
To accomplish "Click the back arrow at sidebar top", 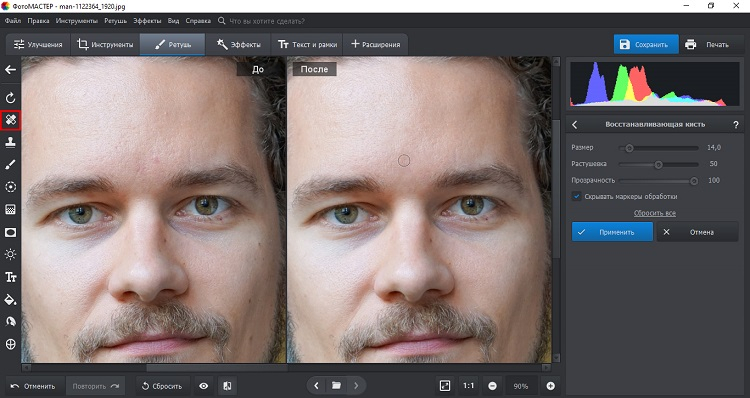I will (11, 70).
